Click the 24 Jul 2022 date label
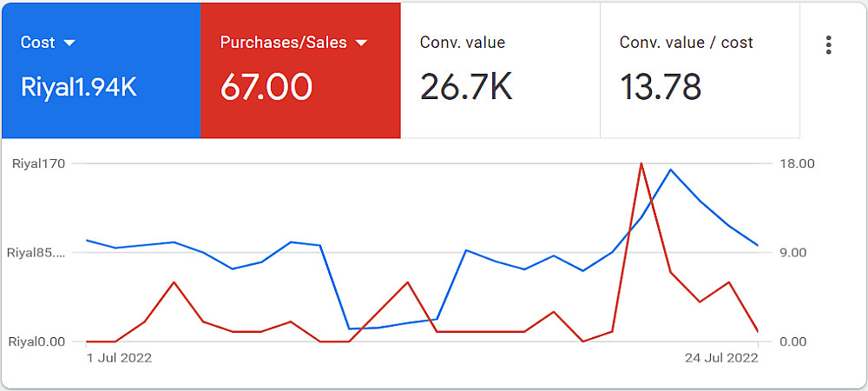 point(721,358)
